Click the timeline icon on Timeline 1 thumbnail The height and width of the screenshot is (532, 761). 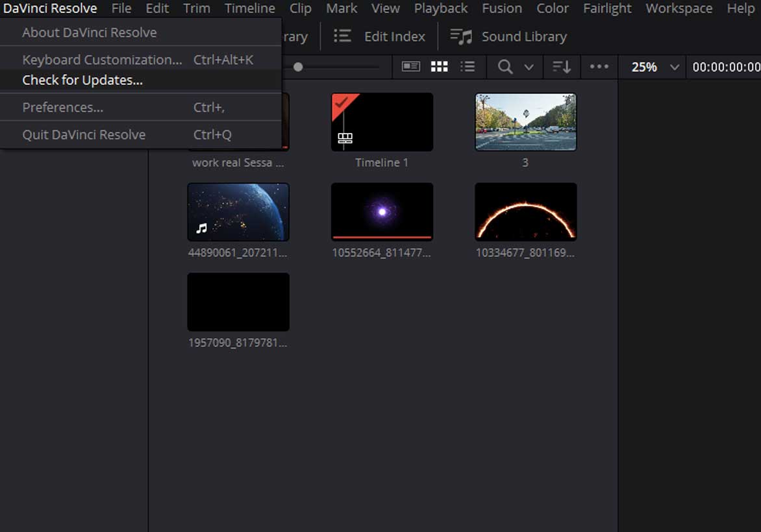point(345,138)
